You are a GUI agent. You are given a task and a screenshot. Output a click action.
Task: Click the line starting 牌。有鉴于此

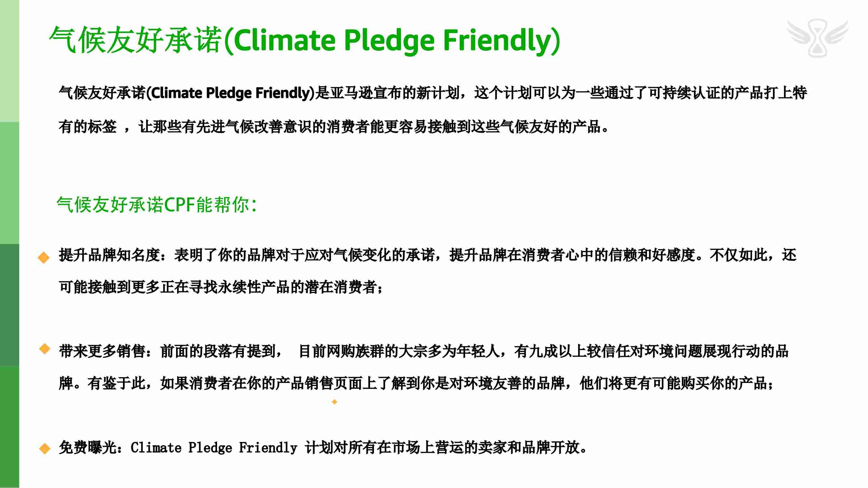point(416,383)
